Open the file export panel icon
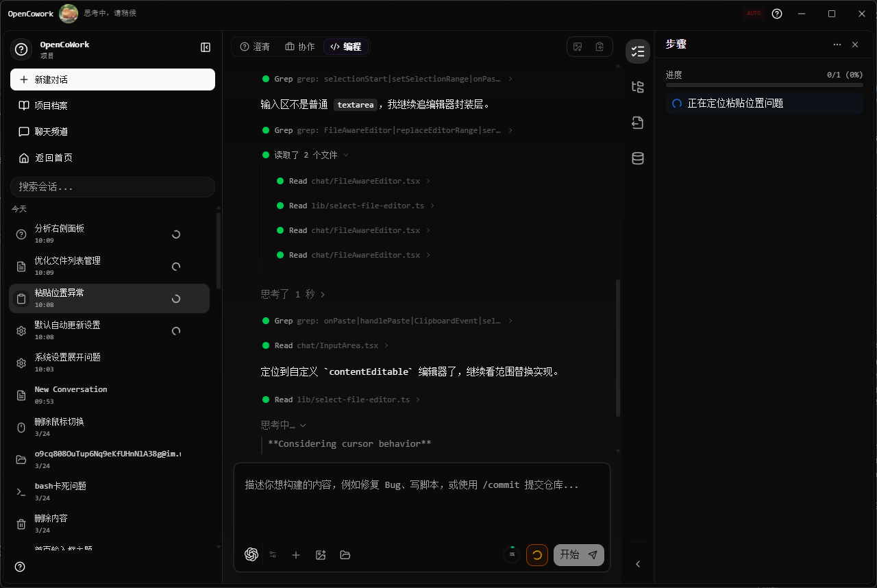The height and width of the screenshot is (588, 877). (x=637, y=122)
